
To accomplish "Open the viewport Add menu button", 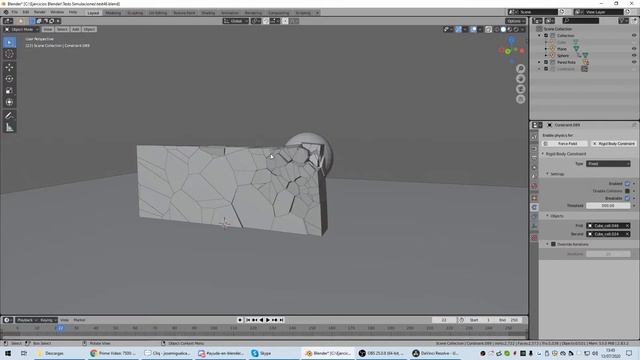I will coord(76,29).
